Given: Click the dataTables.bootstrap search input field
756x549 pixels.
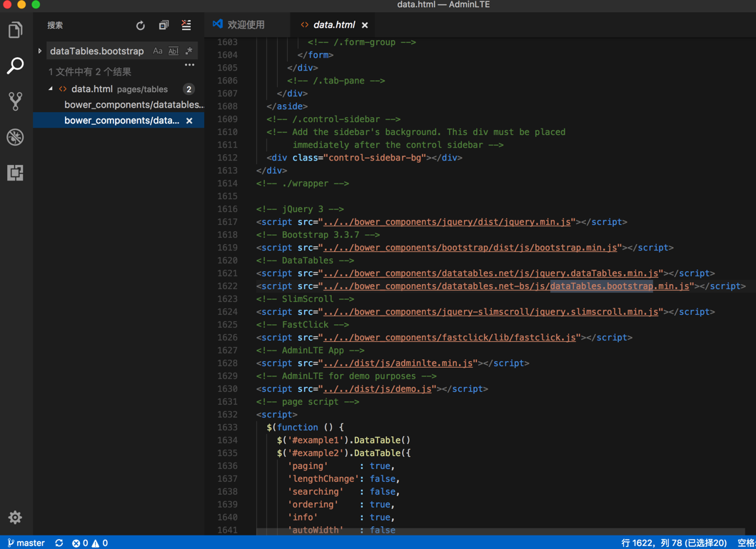Looking at the screenshot, I should [97, 51].
